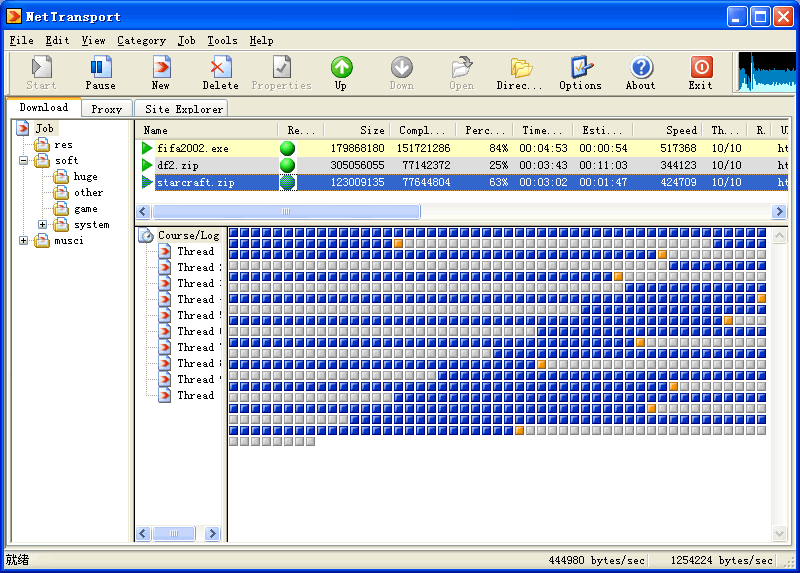Click up arrow of block map scrollbar
Viewport: 800px width, 573px height.
pos(779,236)
